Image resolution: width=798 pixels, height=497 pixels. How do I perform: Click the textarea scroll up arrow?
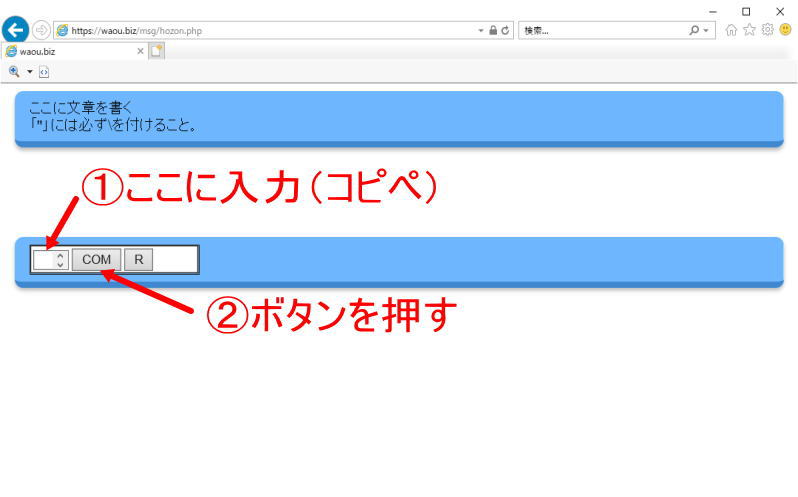click(x=60, y=255)
